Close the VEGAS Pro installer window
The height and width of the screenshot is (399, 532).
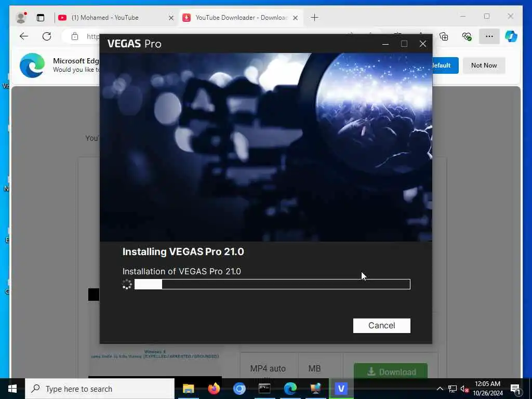(422, 44)
